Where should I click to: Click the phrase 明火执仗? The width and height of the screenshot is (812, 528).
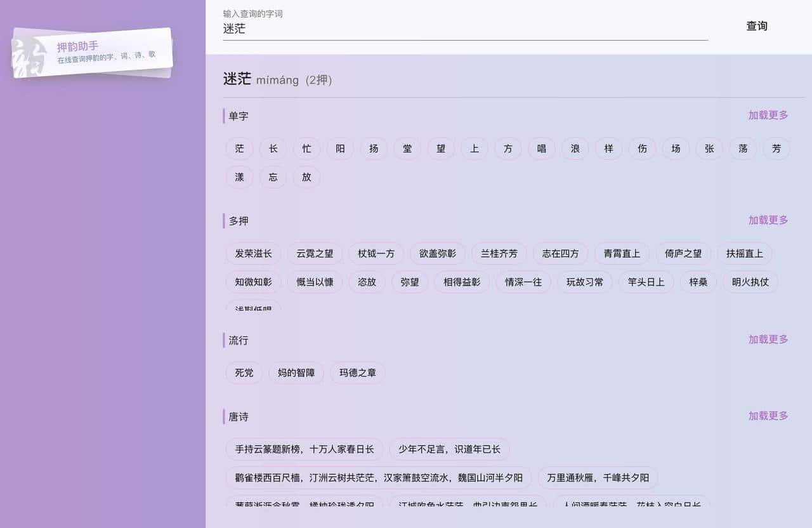750,282
